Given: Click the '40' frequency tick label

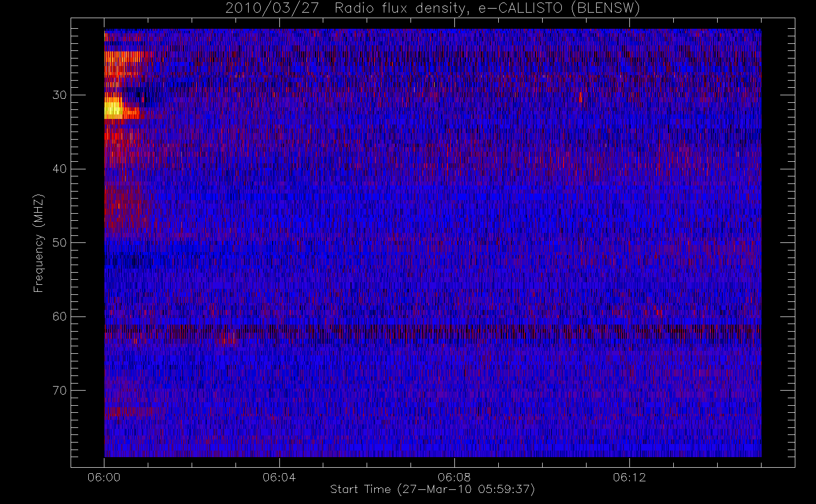Looking at the screenshot, I should pos(60,169).
